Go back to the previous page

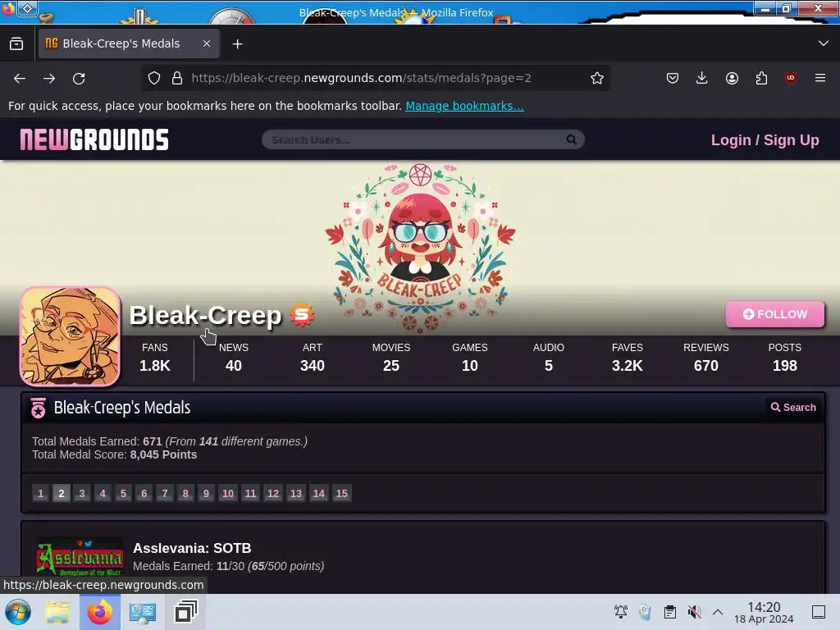pos(20,78)
